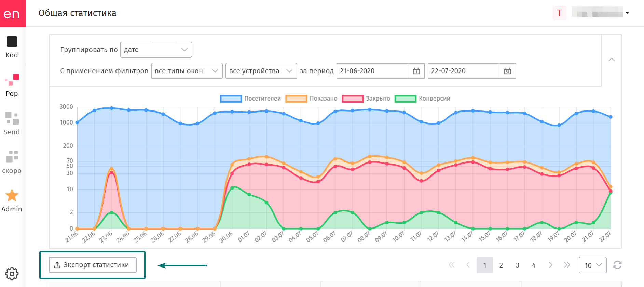This screenshot has width=644, height=287.
Task: Click the end date field 22-07-2020
Action: click(x=463, y=71)
